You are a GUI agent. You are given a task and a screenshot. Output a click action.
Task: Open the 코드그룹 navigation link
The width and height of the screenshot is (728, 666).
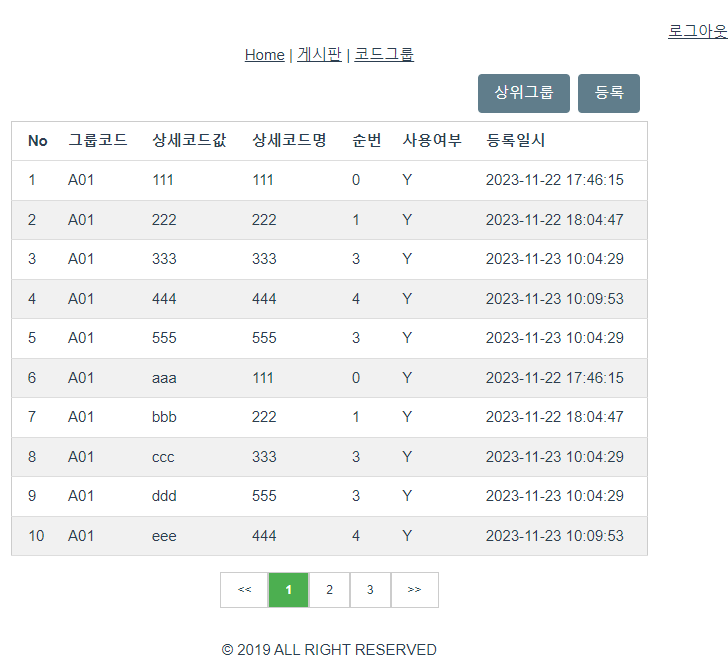tap(384, 55)
